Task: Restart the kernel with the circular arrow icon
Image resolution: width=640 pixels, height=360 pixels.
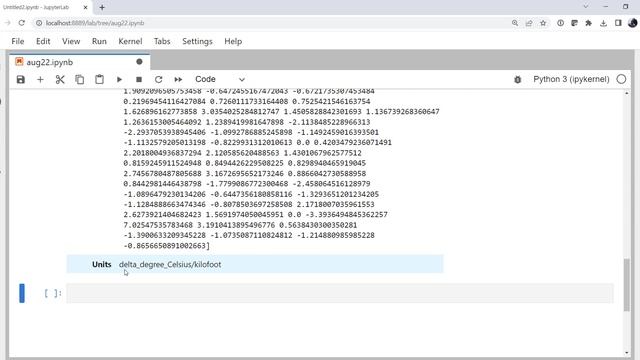Action: (158, 80)
